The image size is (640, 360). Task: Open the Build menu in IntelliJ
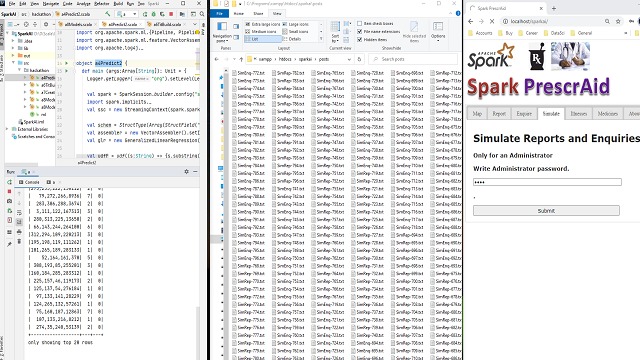(118, 4)
